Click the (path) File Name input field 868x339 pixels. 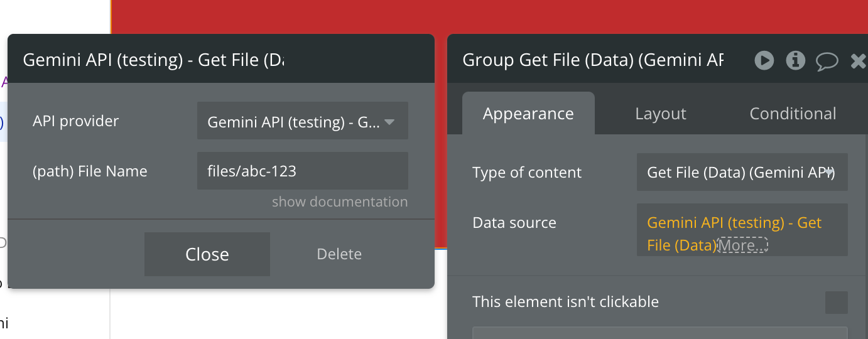(302, 171)
